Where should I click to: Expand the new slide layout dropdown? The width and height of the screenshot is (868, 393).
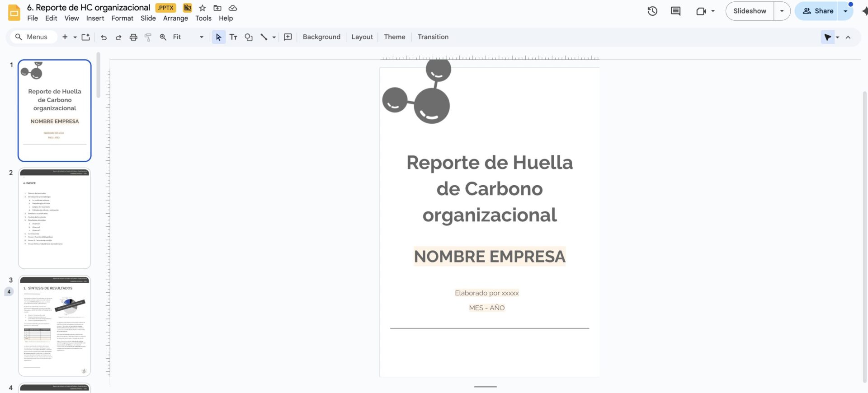coord(75,37)
